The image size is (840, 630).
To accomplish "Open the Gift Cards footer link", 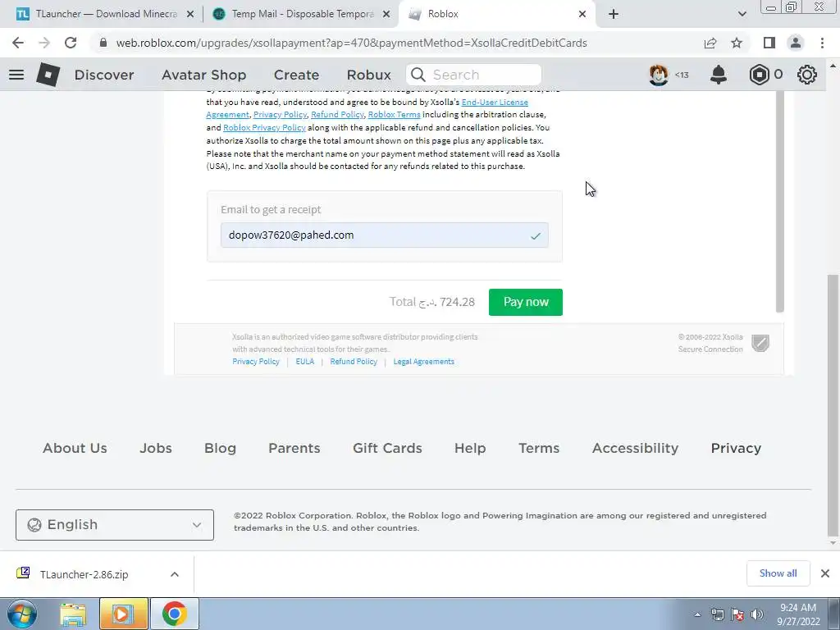I will (387, 449).
